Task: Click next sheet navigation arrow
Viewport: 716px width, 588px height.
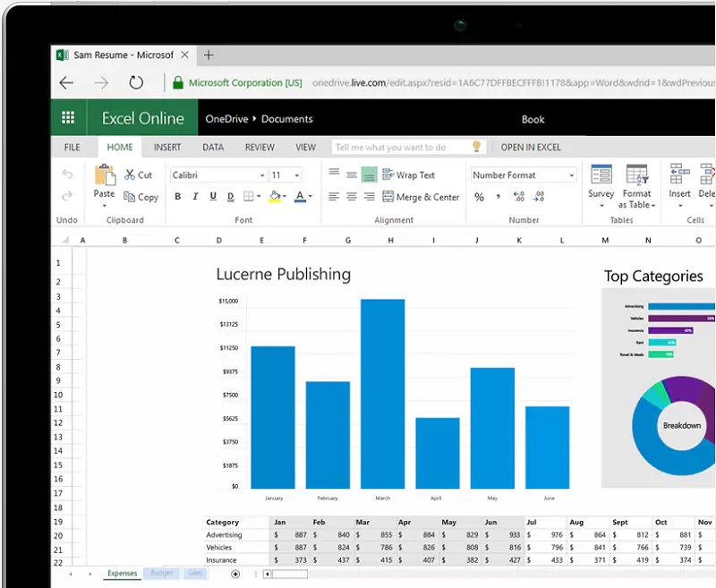Action: 90,574
